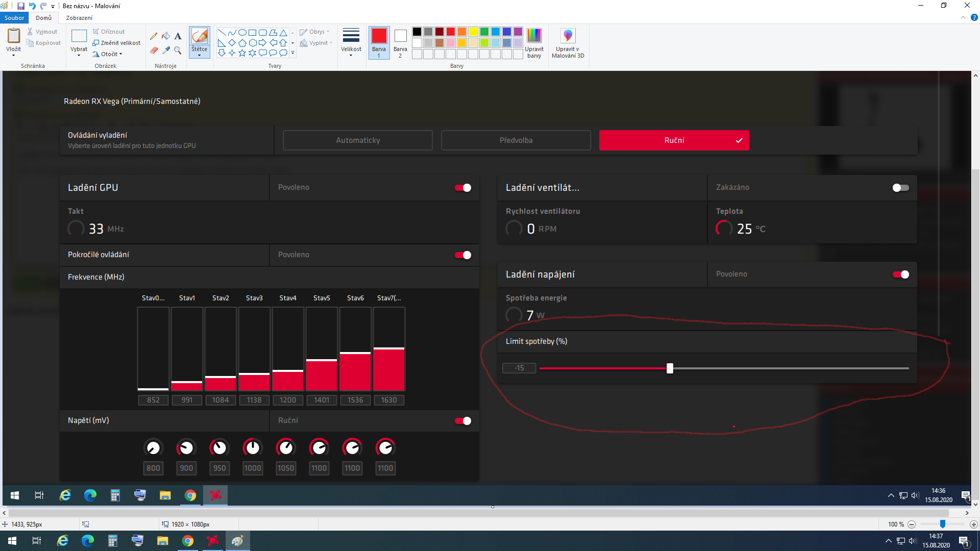Expand the full shapes gallery list

(x=293, y=53)
